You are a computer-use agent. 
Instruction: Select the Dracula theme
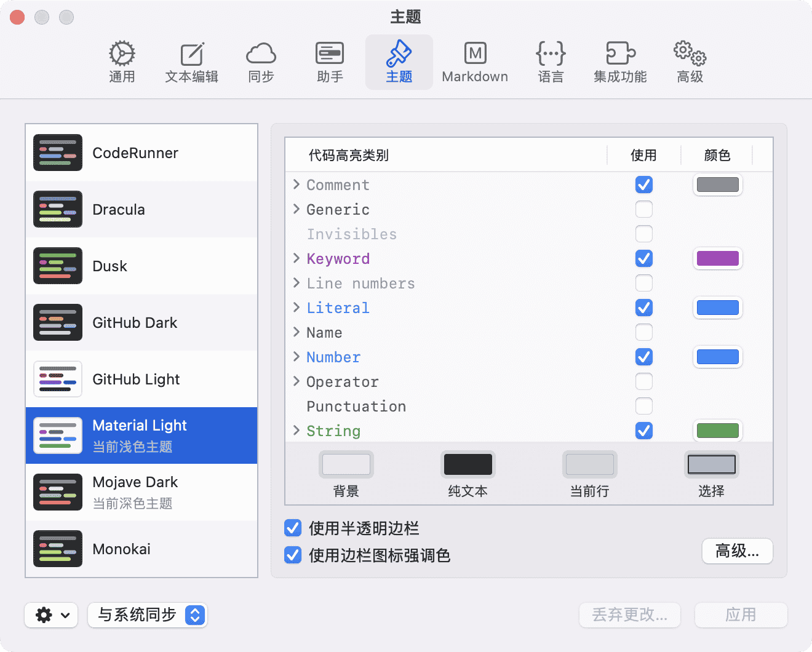[141, 209]
